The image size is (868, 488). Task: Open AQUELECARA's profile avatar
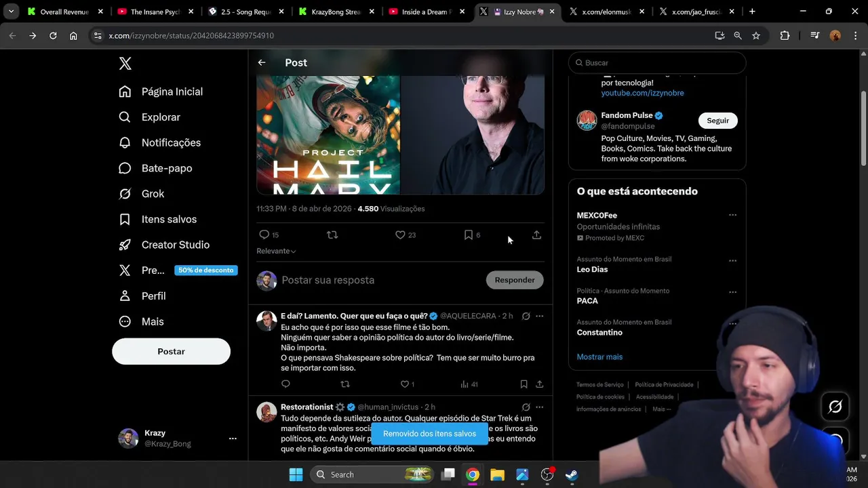point(267,321)
